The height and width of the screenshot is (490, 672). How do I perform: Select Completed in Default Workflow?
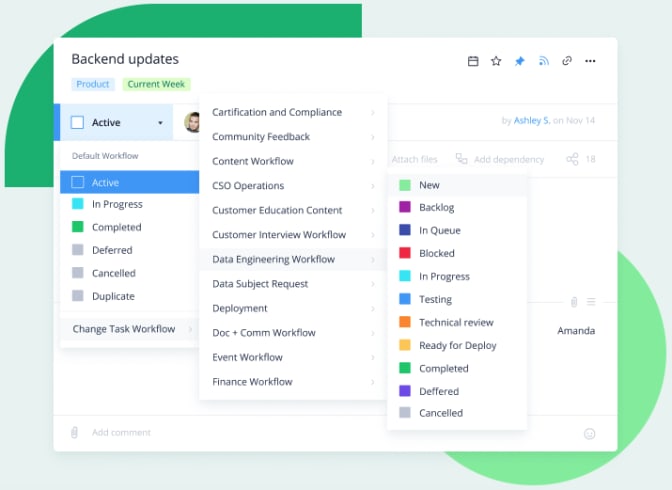coord(129,227)
